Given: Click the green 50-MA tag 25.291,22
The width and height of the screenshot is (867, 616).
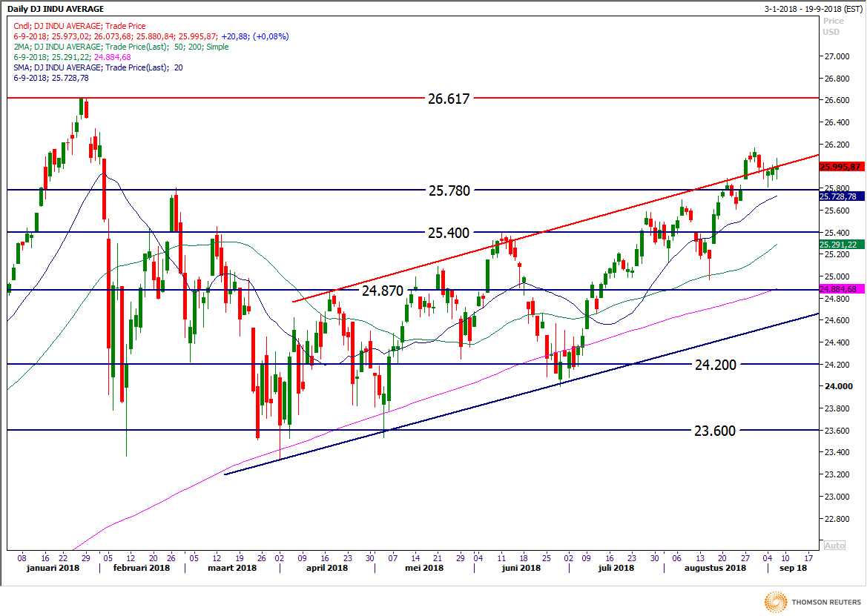Looking at the screenshot, I should (x=841, y=245).
